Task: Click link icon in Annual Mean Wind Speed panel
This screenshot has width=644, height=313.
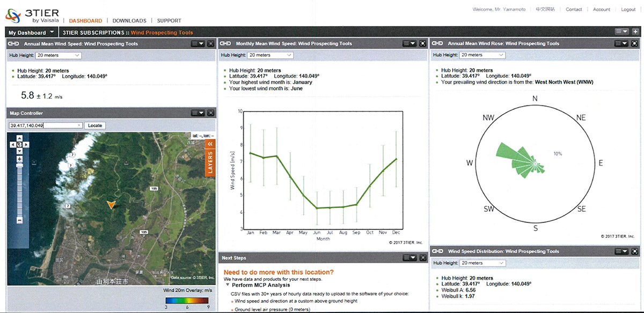Action: pyautogui.click(x=14, y=43)
